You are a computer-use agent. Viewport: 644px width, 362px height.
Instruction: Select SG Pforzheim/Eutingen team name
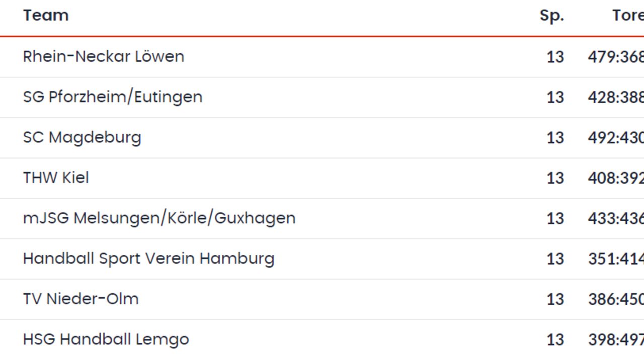tap(113, 97)
